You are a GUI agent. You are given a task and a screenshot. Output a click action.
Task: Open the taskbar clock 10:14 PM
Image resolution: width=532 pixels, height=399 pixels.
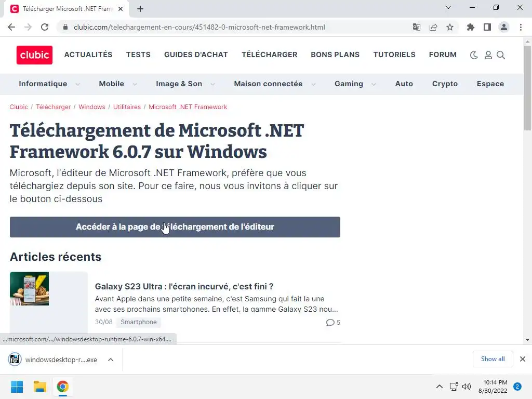click(x=493, y=387)
